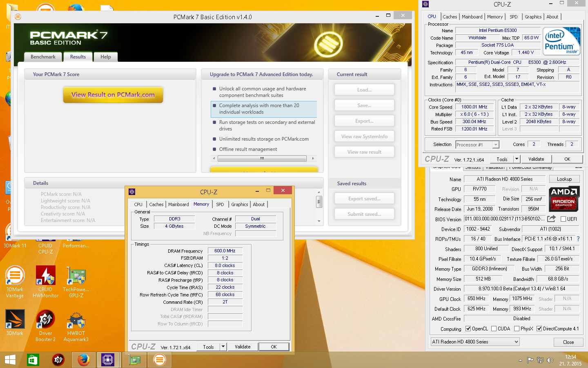Open the Help tab in PCMark 7
588x368 pixels.
[106, 57]
